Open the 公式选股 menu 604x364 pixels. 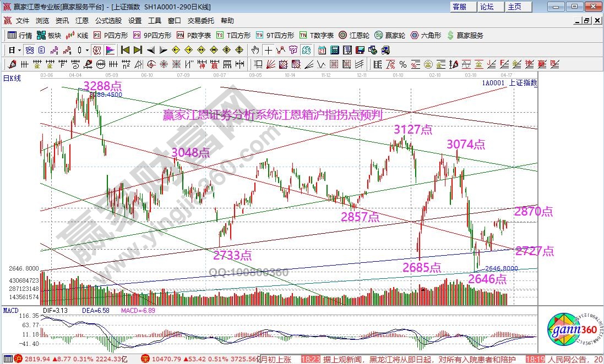click(108, 21)
